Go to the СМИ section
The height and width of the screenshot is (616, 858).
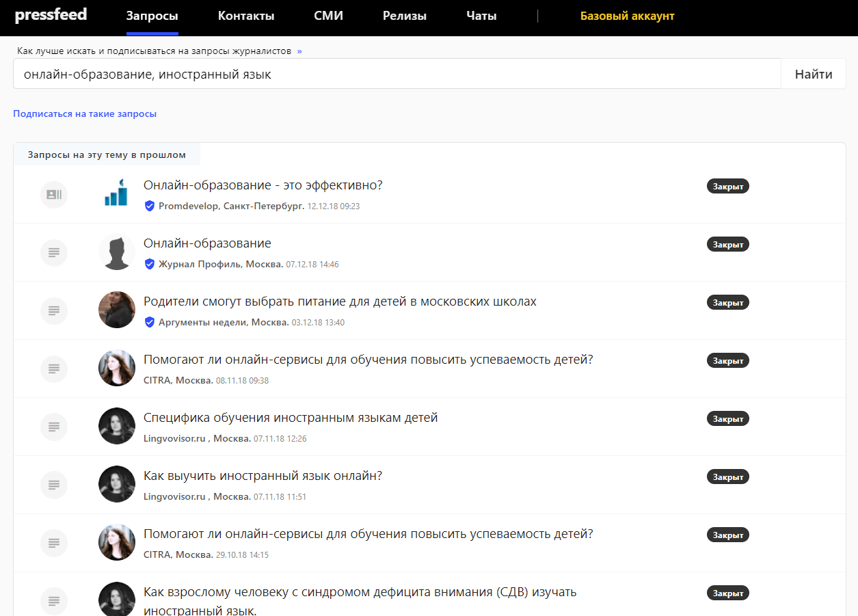pos(328,16)
